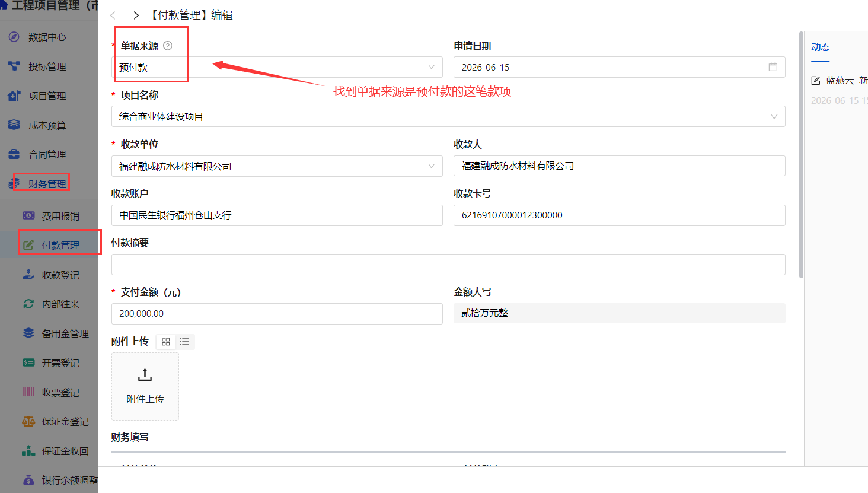Select 内部往来 submenu item
Screen dimensions: 868x493
point(60,304)
